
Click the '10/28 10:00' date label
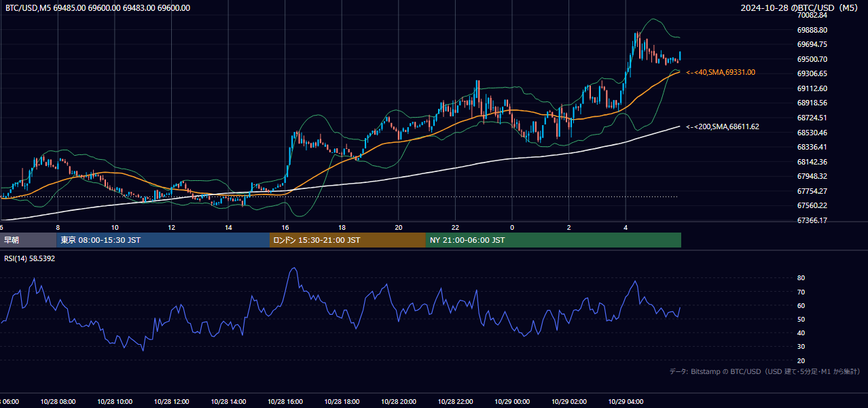coord(115,401)
